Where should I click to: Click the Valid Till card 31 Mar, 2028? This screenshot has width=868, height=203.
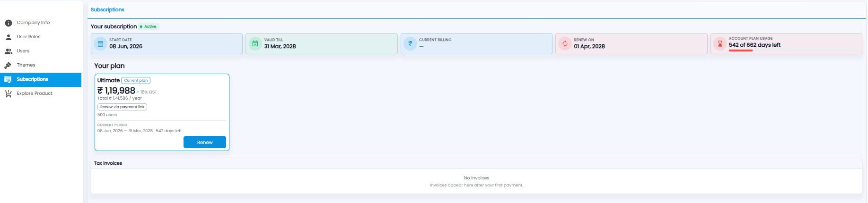tap(322, 44)
